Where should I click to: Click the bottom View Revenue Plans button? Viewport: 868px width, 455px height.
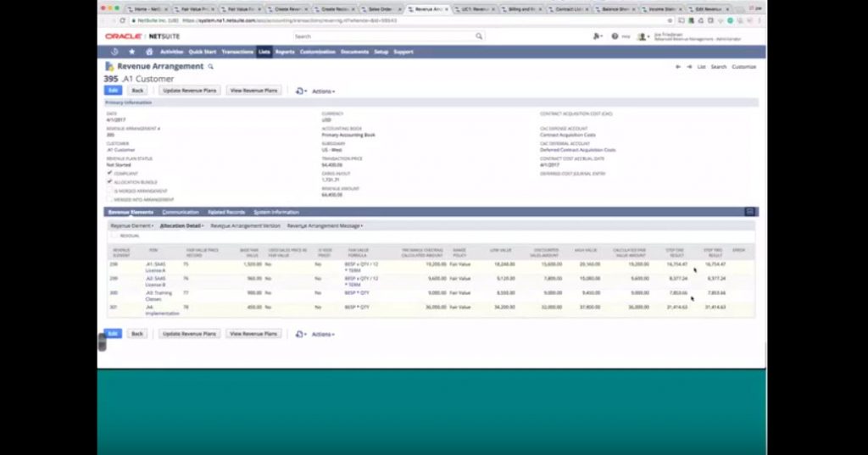point(253,334)
